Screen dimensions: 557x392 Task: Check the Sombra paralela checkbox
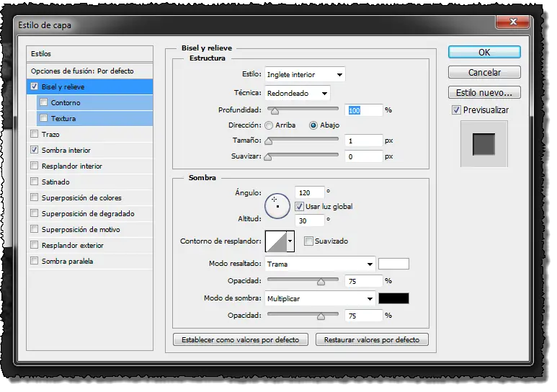click(34, 261)
